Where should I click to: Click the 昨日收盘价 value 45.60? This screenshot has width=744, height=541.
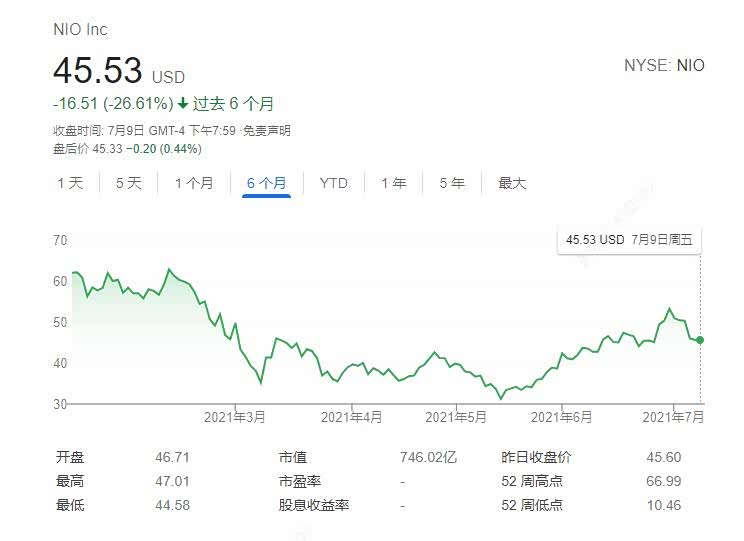[x=664, y=457]
